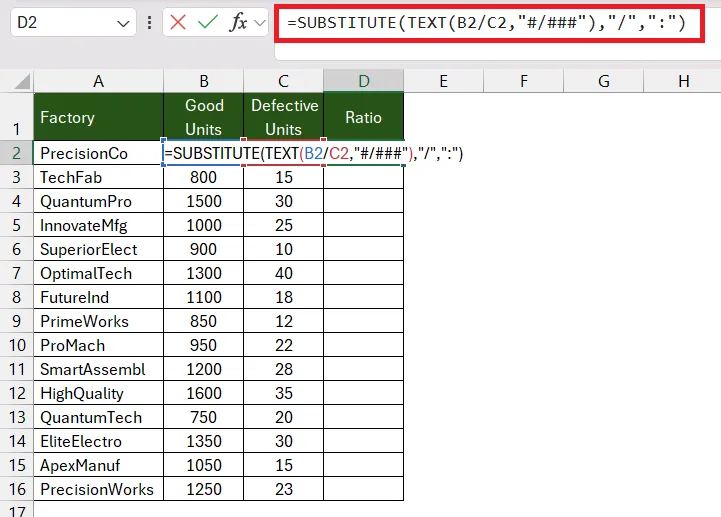Expand the Name Box dropdown arrow

pos(123,23)
